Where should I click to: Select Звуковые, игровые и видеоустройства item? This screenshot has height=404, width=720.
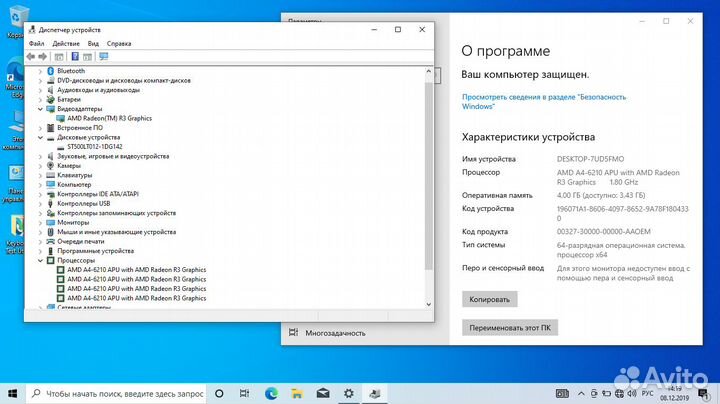(x=113, y=157)
